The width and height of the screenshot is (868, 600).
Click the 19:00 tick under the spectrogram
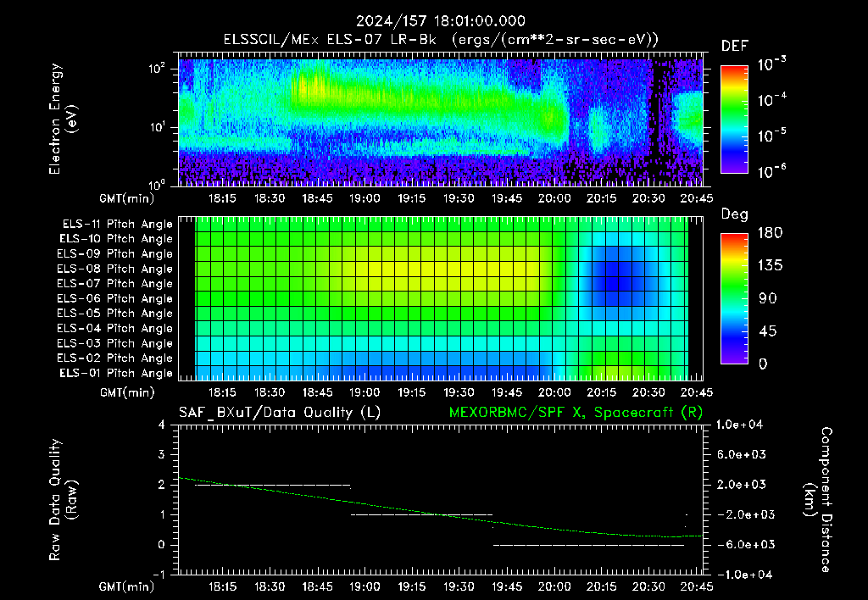pos(364,198)
